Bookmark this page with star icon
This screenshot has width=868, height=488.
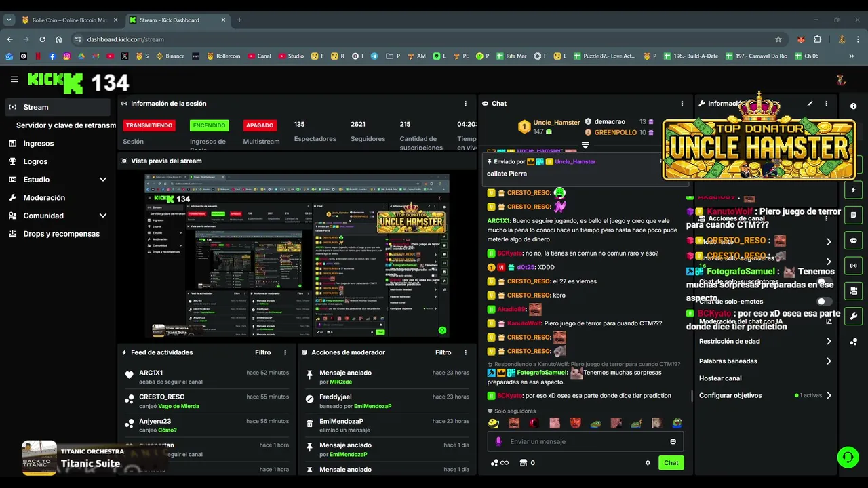(778, 39)
